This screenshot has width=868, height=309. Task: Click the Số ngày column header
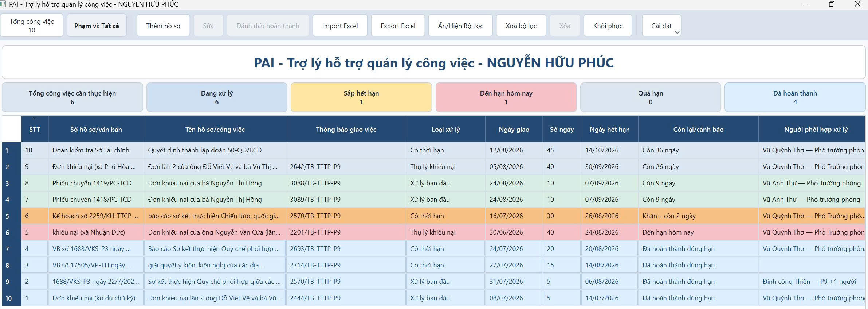click(562, 129)
